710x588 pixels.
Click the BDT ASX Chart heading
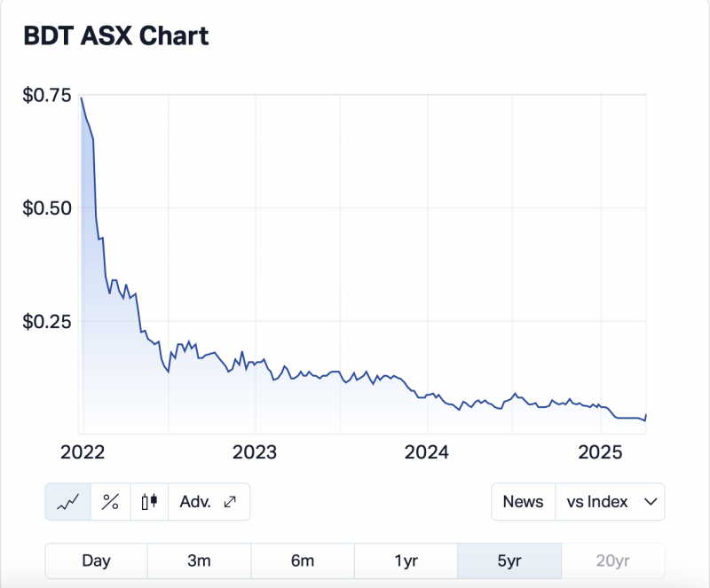point(115,36)
